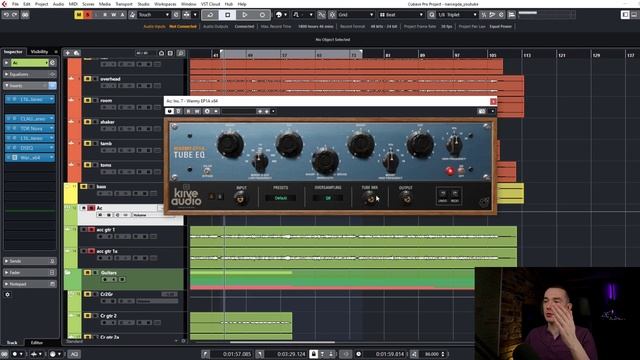Image resolution: width=640 pixels, height=360 pixels.
Task: Open the TDR Nova insert slot
Action: pyautogui.click(x=30, y=128)
